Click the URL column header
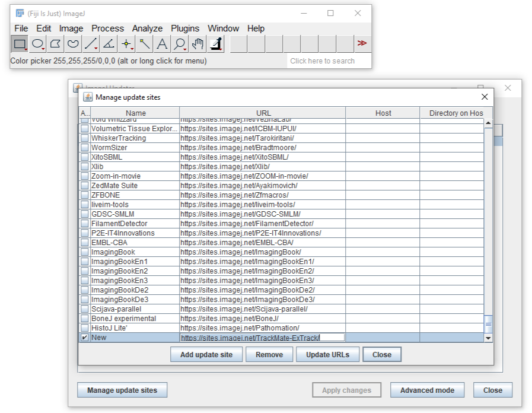This screenshot has height=413, width=532. (x=263, y=113)
